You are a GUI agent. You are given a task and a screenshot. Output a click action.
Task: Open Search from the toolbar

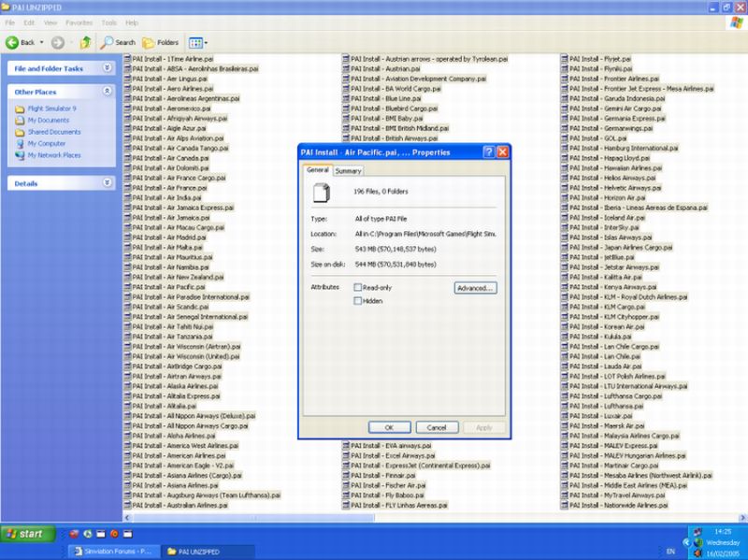click(x=119, y=42)
